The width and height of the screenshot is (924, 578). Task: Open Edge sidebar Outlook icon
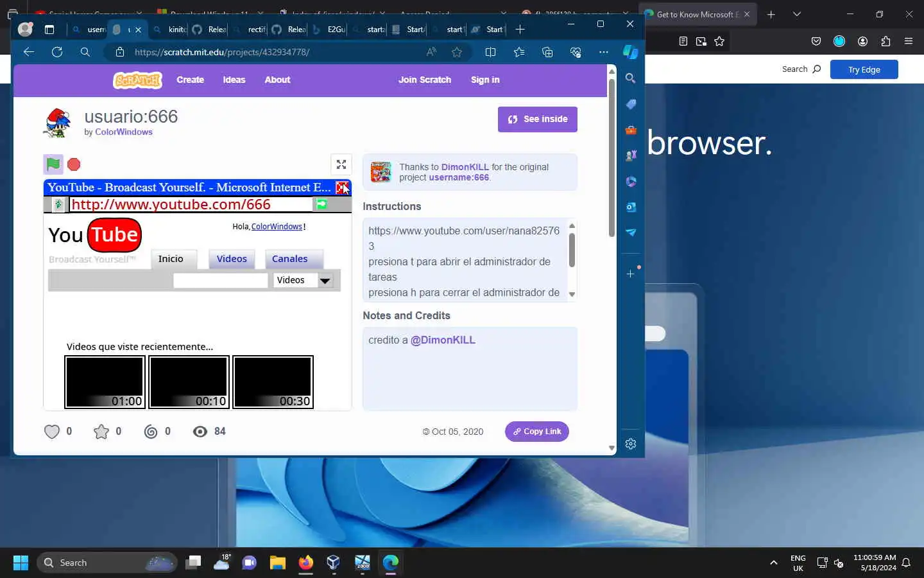(631, 207)
